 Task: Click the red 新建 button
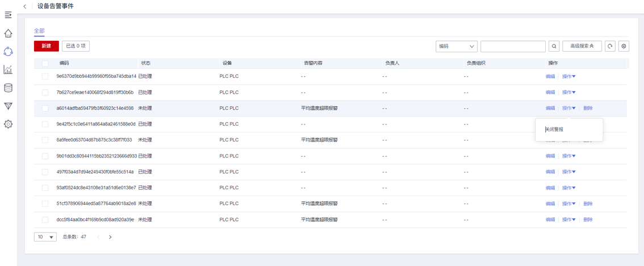point(46,46)
